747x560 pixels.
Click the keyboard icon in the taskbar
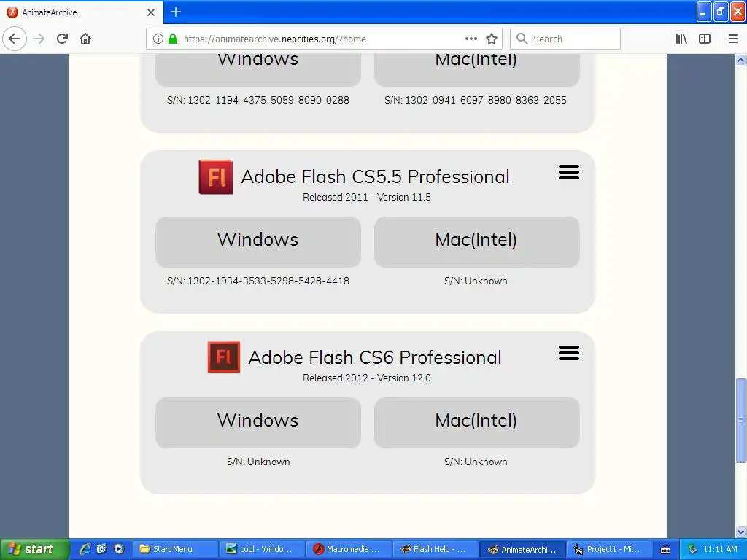coord(665,550)
